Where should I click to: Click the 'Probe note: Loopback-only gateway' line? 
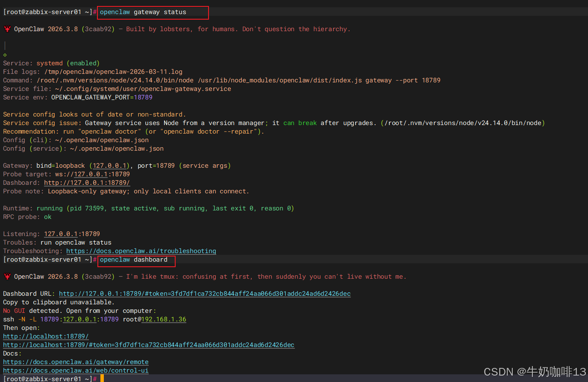click(126, 191)
